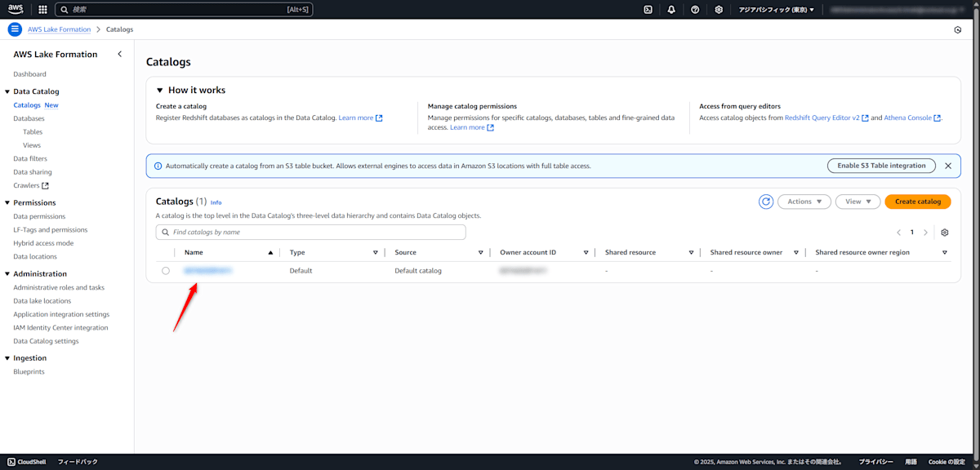Open the Cookie settings footer link
Viewport: 980px width, 470px height.
(x=947, y=462)
